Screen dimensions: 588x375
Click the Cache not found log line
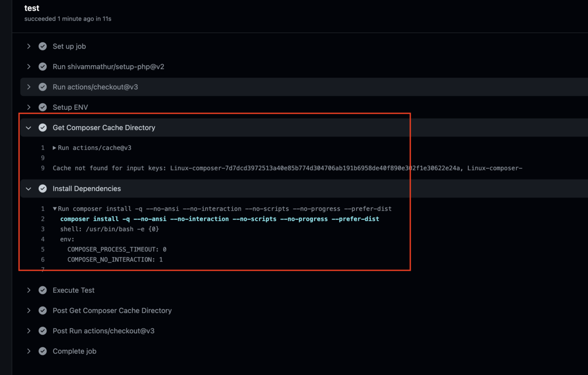288,168
